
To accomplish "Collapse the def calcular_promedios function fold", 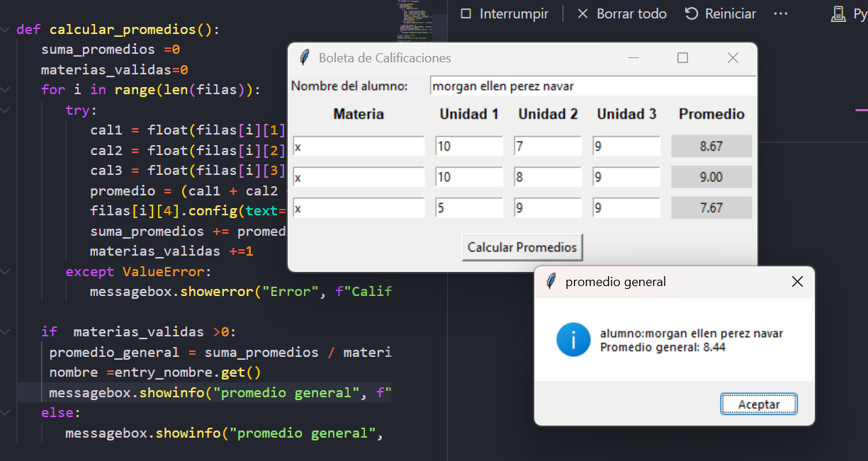I will pyautogui.click(x=6, y=30).
